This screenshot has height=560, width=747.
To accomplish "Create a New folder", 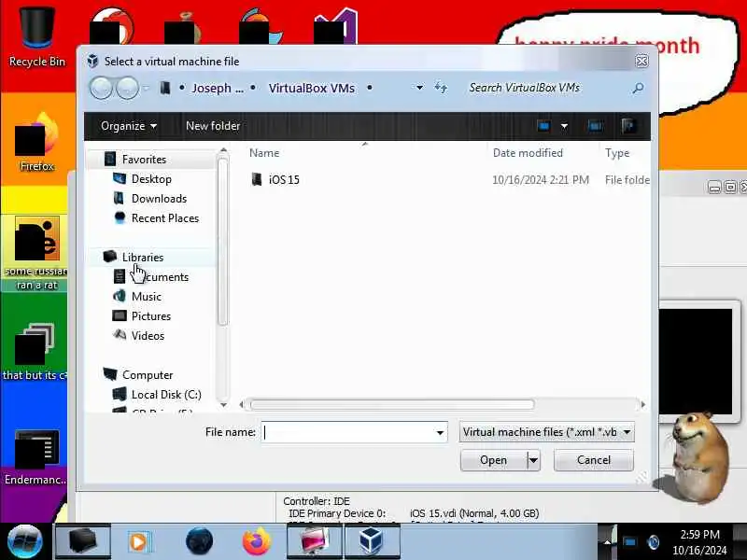I will click(x=213, y=126).
